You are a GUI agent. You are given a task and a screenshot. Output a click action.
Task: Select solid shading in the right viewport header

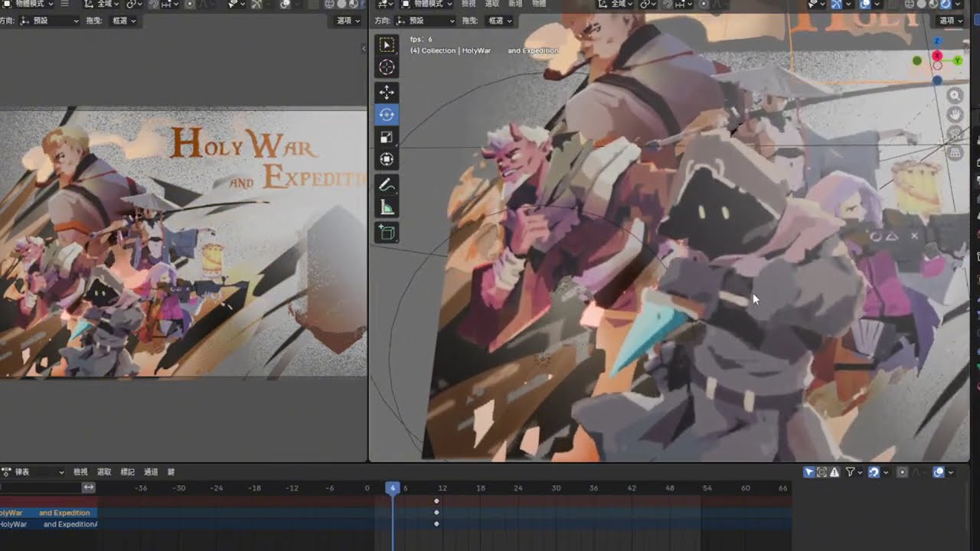921,5
